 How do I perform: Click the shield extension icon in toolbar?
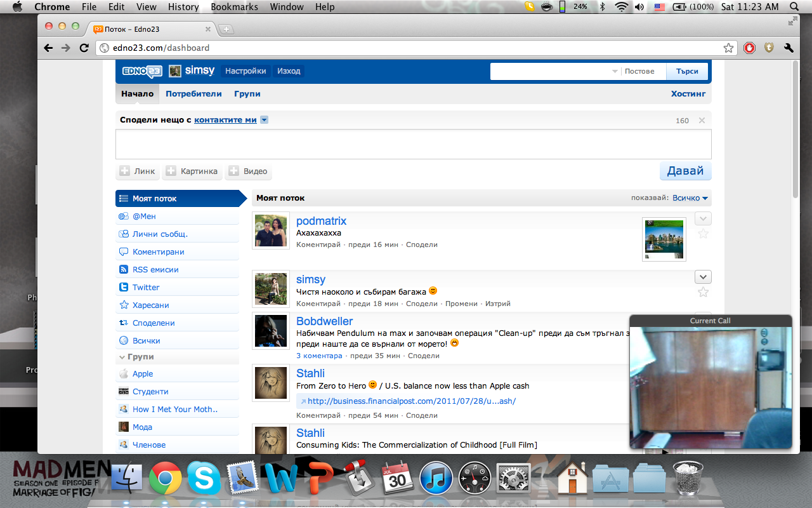pyautogui.click(x=769, y=48)
